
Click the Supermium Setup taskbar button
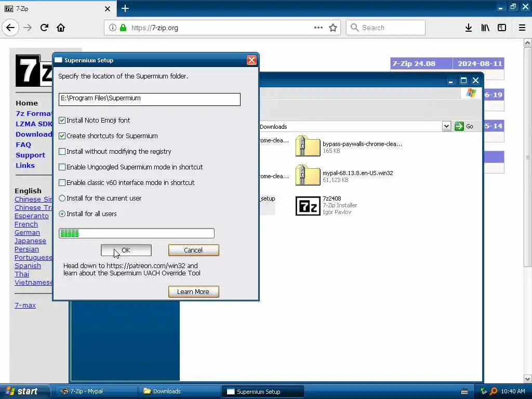coord(262,392)
